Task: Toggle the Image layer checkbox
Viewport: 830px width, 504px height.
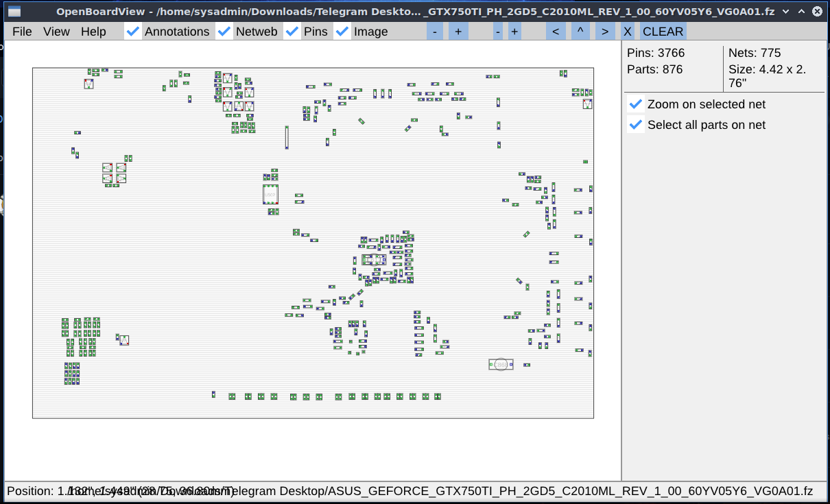Action: click(x=342, y=31)
